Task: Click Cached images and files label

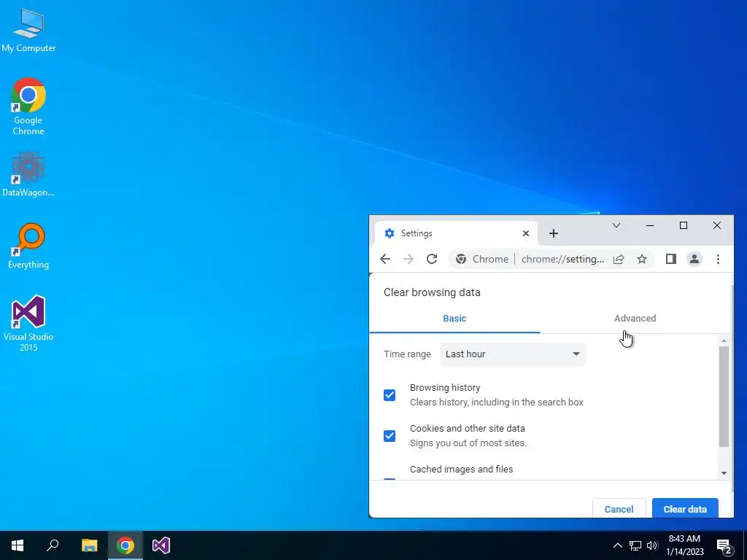Action: (461, 469)
